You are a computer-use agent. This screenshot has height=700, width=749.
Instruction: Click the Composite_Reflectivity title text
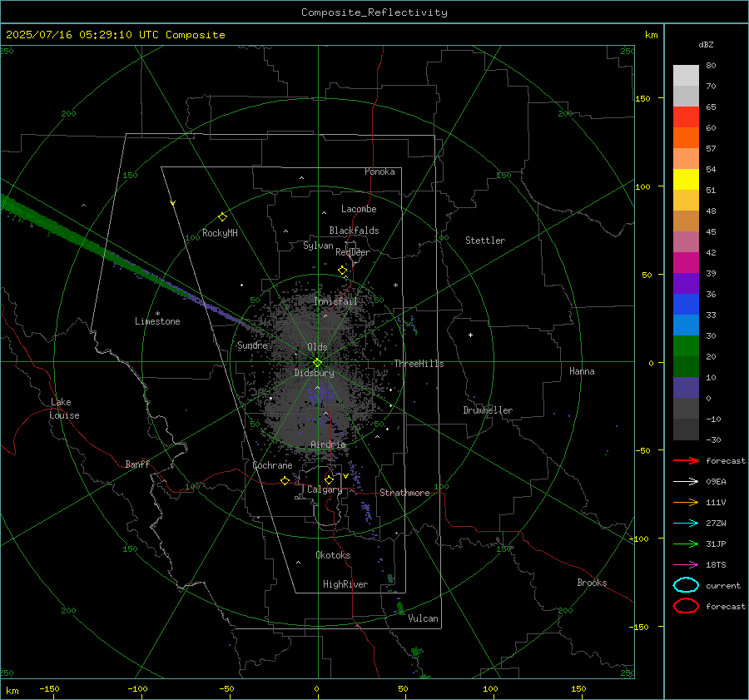tap(374, 12)
